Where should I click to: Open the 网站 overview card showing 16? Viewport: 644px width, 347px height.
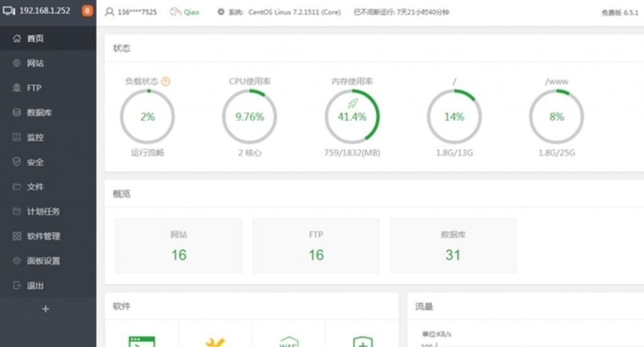179,246
